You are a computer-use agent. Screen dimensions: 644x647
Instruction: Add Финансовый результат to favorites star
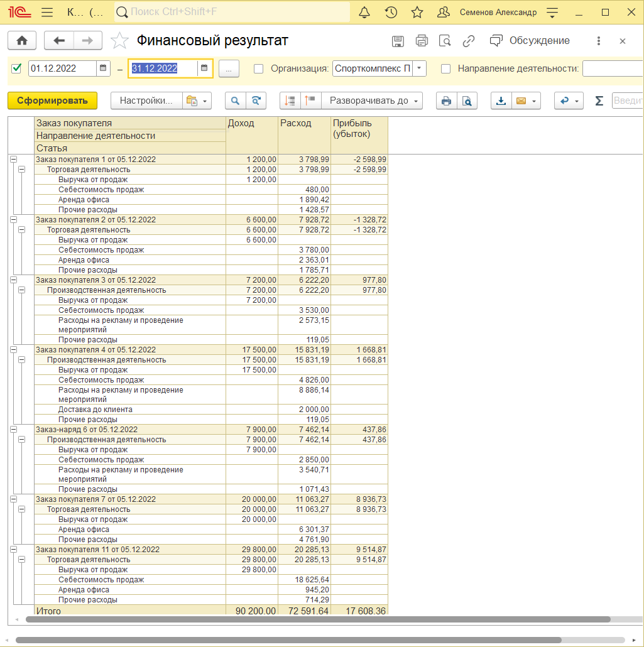(x=119, y=40)
